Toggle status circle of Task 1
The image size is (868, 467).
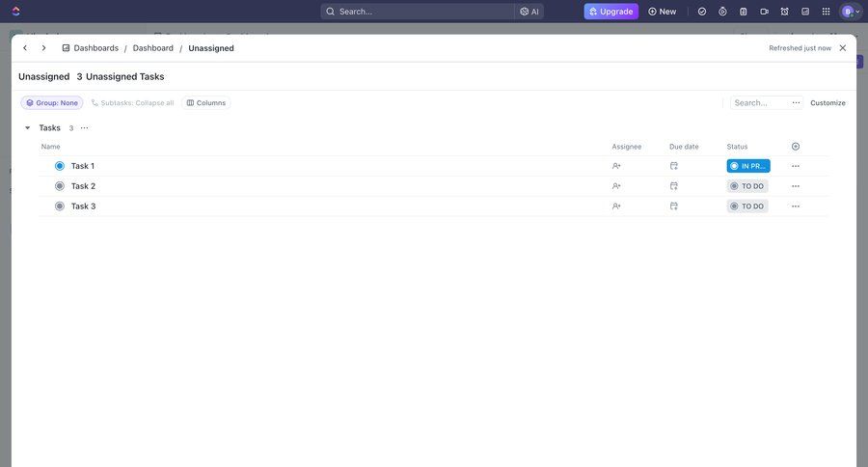click(x=60, y=166)
